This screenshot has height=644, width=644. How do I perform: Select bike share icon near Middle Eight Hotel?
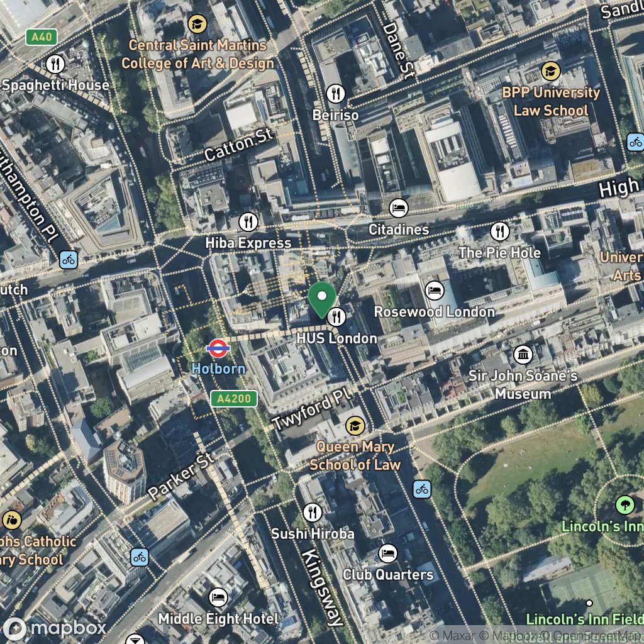pyautogui.click(x=140, y=557)
